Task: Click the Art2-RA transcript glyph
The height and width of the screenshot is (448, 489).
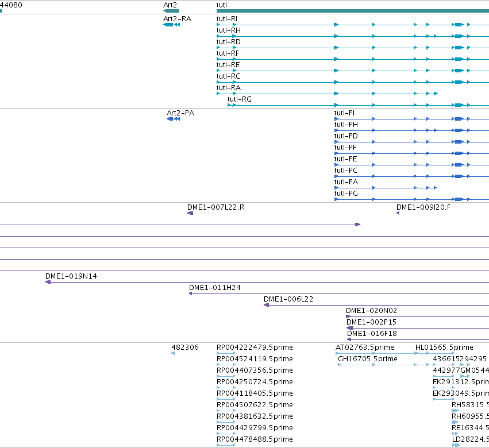Action: [x=172, y=25]
